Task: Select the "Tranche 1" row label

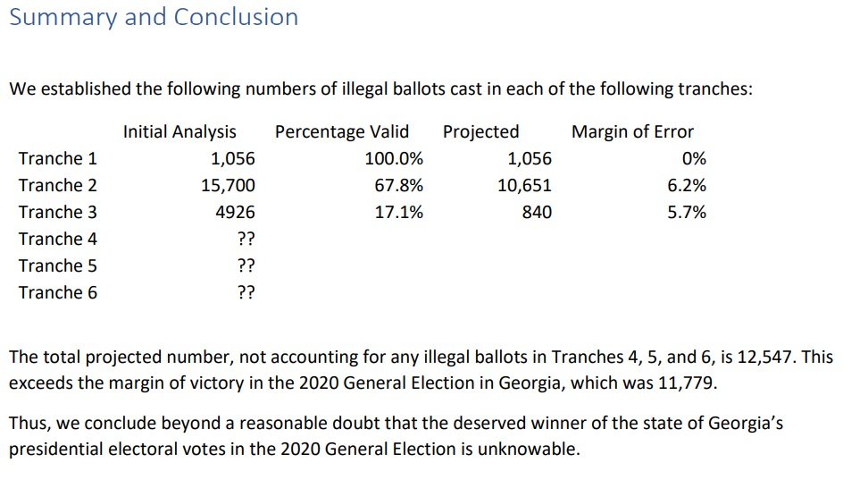Action: point(57,159)
